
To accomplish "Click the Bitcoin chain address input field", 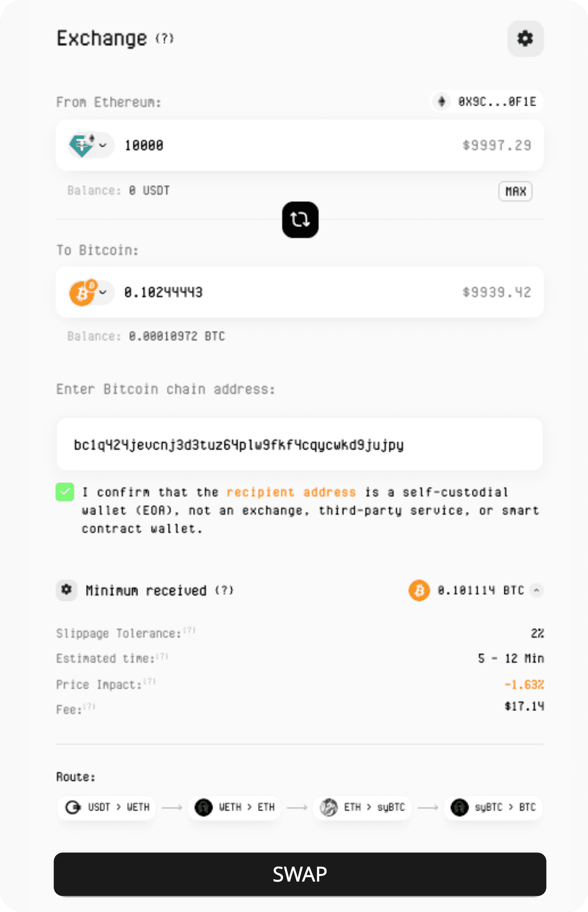I will (299, 444).
